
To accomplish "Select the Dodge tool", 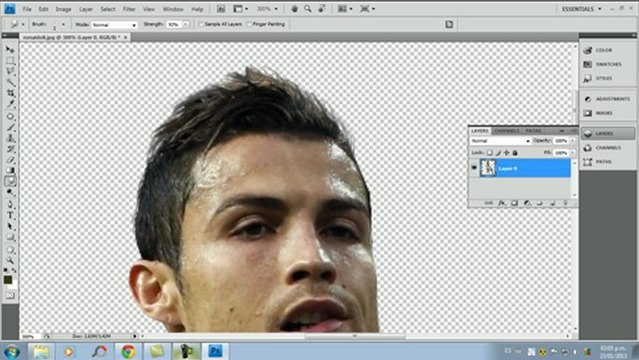I will (10, 192).
